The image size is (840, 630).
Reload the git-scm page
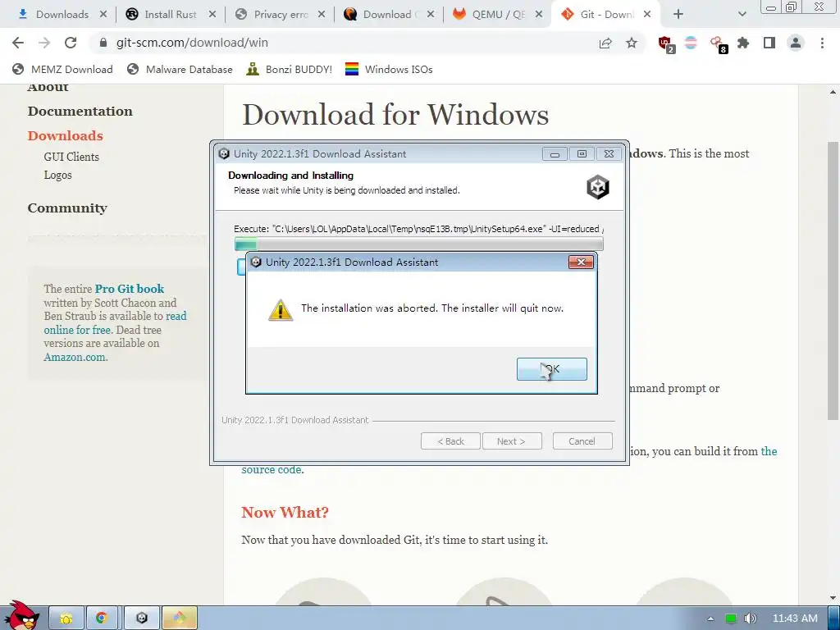[x=71, y=43]
